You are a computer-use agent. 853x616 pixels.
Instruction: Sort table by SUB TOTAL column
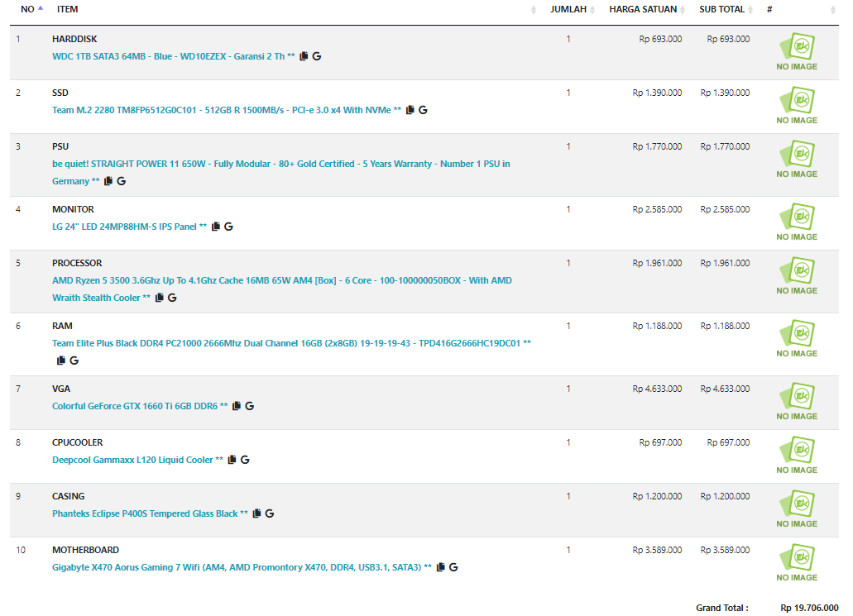[726, 9]
